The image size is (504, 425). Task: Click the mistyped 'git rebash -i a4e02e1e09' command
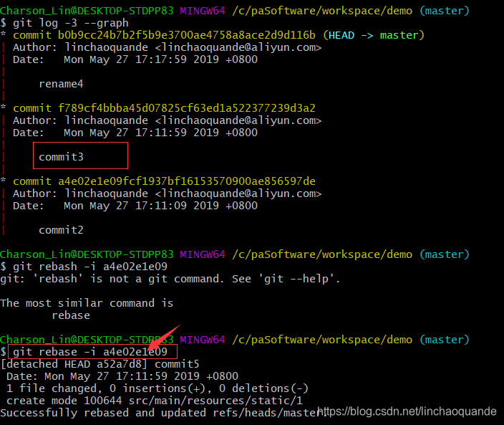tap(90, 267)
